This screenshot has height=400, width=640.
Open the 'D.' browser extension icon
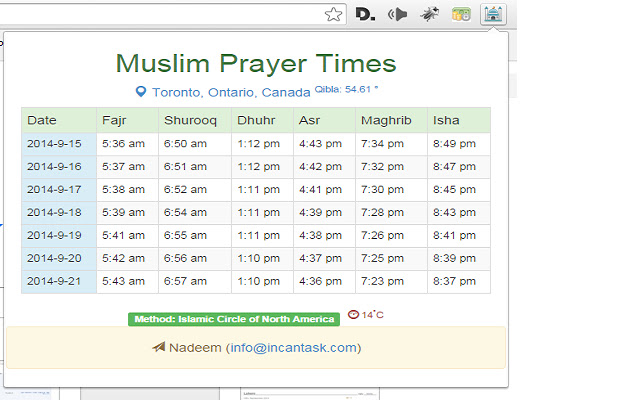(x=365, y=15)
